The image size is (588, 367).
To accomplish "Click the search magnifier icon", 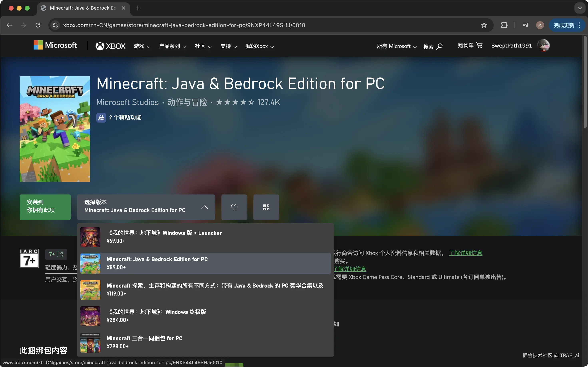I will (439, 46).
